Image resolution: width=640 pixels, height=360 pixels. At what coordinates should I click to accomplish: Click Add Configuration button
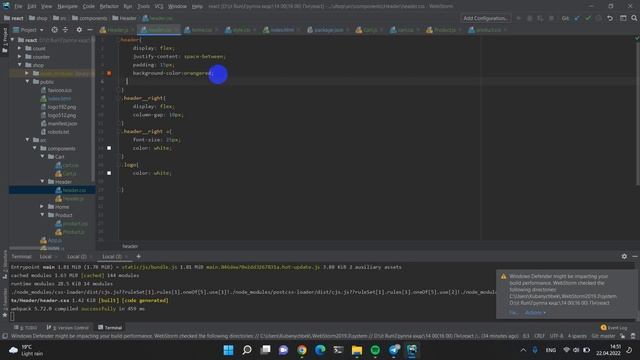click(485, 18)
